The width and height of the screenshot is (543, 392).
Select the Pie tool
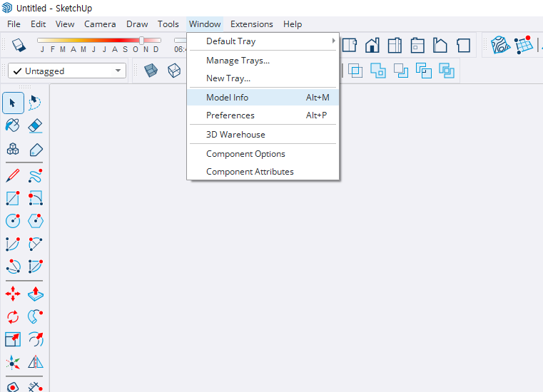[x=36, y=267]
